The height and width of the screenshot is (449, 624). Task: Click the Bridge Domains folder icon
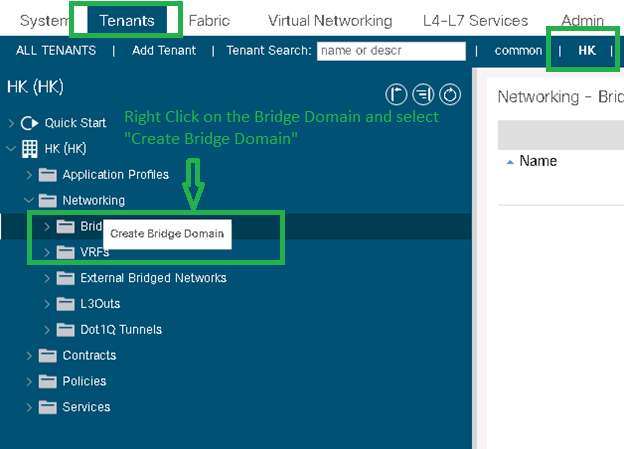65,226
